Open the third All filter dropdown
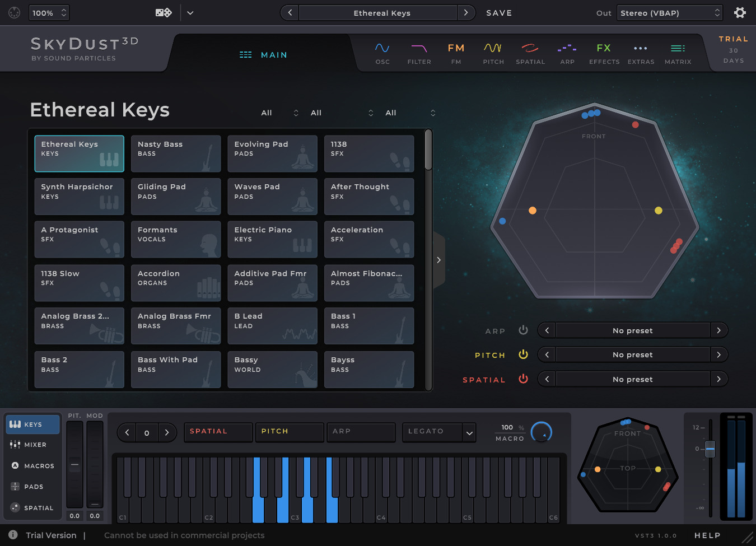The image size is (756, 546). point(410,113)
